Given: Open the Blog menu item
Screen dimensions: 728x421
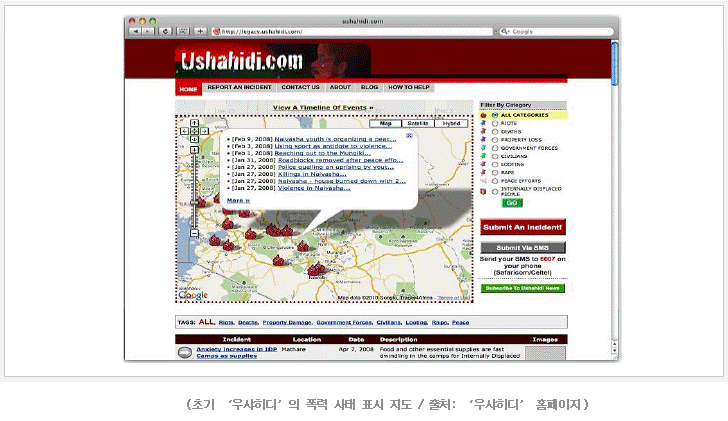Looking at the screenshot, I should click(370, 87).
